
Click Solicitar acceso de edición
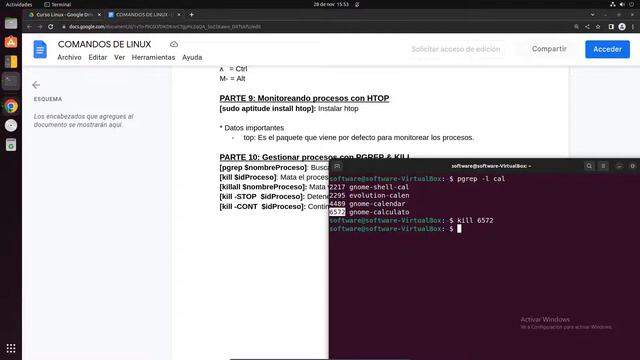pyautogui.click(x=456, y=49)
